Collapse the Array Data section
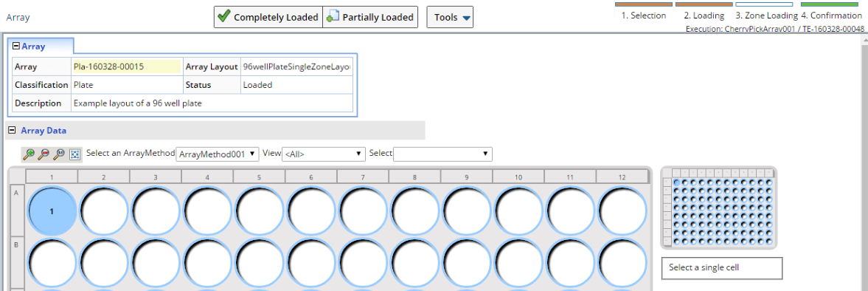Viewport: 868px width, 291px height. (11, 131)
